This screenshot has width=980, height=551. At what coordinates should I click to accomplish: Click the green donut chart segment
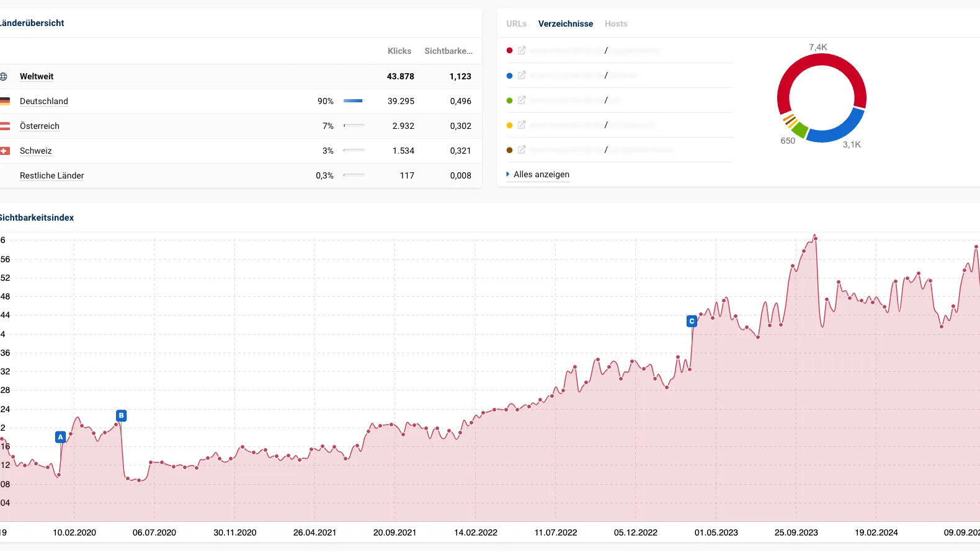pos(799,130)
